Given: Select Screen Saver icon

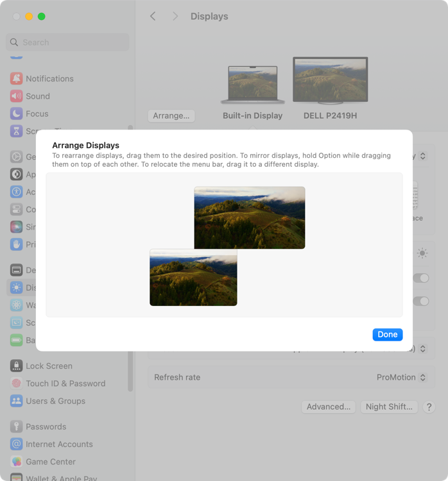Looking at the screenshot, I should (x=16, y=323).
